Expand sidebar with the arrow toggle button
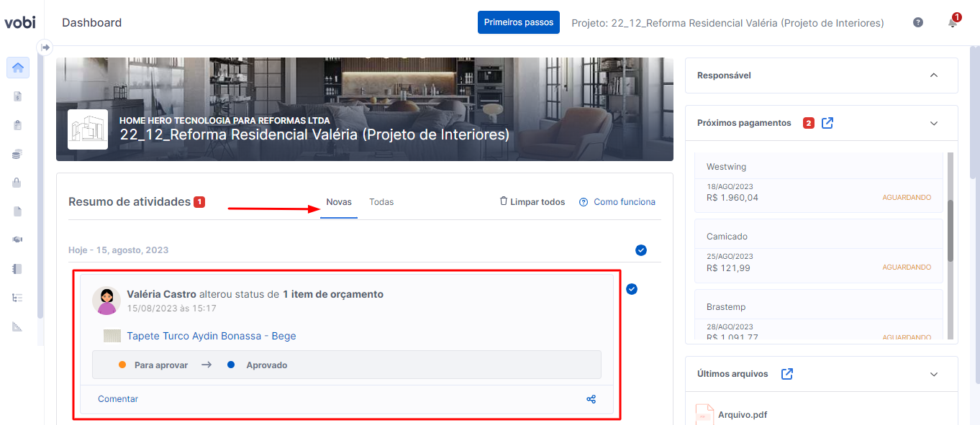Image resolution: width=980 pixels, height=425 pixels. 45,47
